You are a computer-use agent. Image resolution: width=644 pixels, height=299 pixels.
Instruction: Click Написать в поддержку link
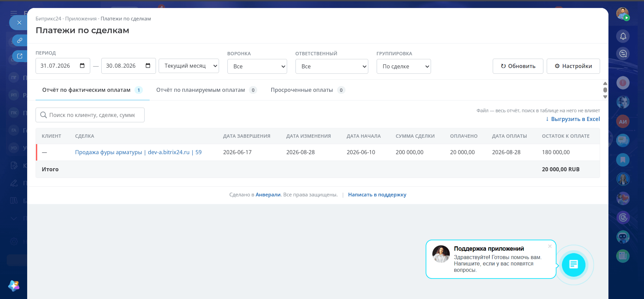point(377,195)
